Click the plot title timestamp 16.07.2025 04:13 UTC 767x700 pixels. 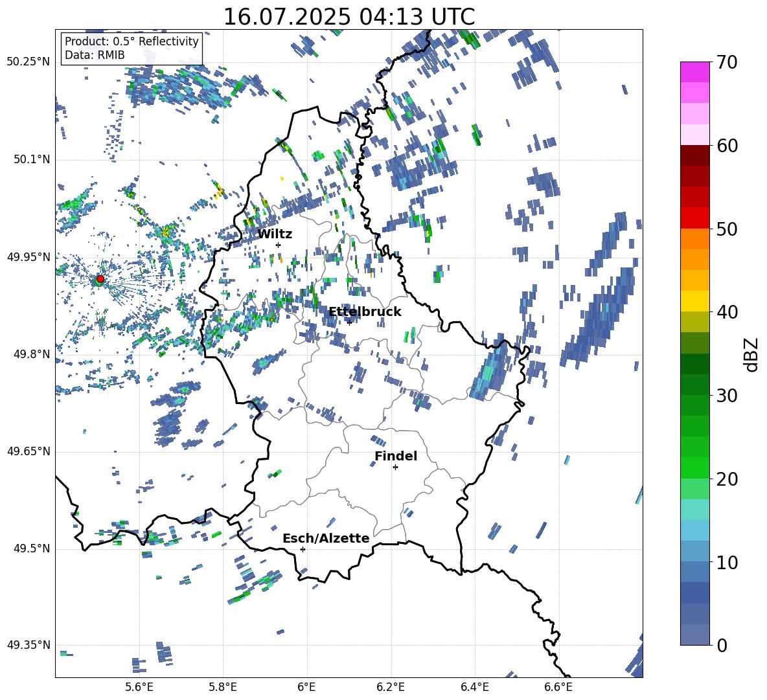pyautogui.click(x=349, y=17)
